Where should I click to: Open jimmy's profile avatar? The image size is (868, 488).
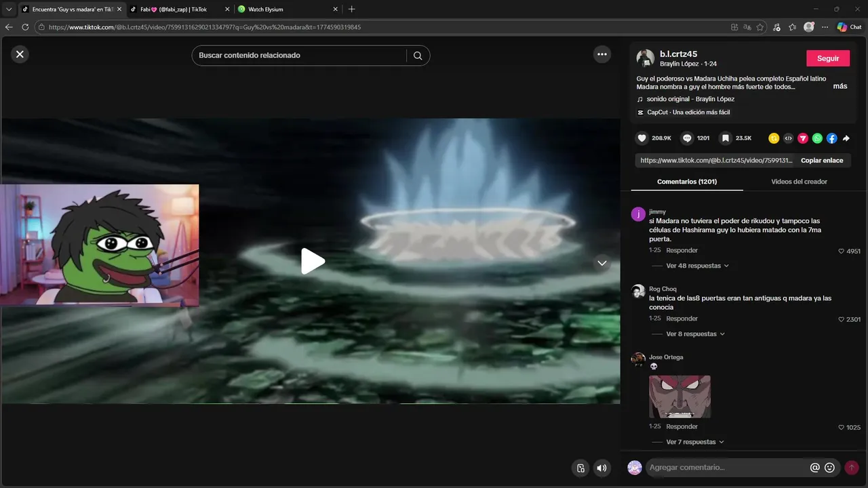click(x=638, y=215)
